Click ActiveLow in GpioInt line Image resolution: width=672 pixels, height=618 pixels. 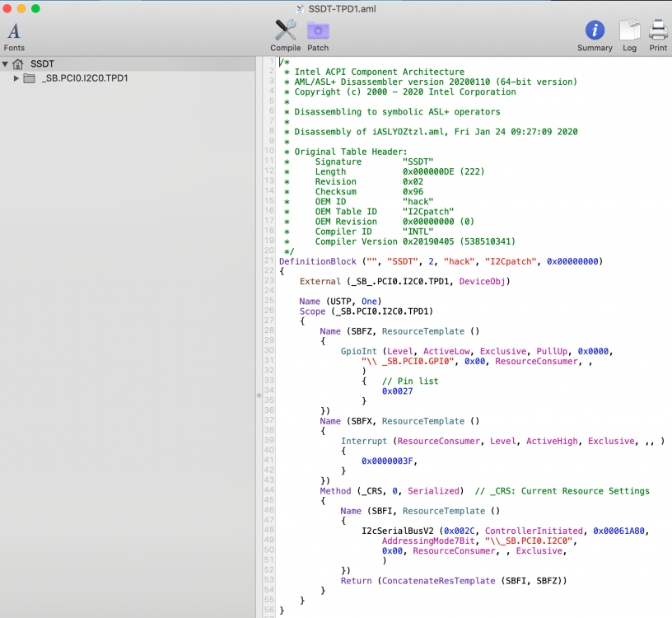[x=446, y=351]
